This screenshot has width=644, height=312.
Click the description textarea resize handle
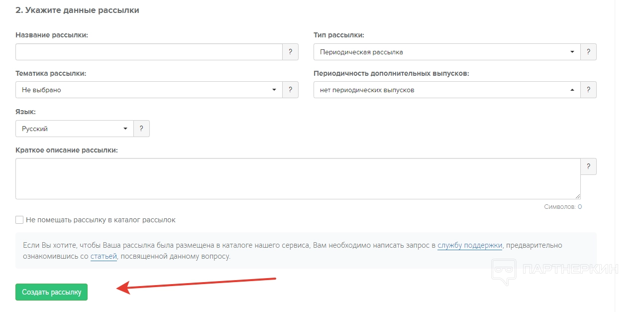point(578,196)
